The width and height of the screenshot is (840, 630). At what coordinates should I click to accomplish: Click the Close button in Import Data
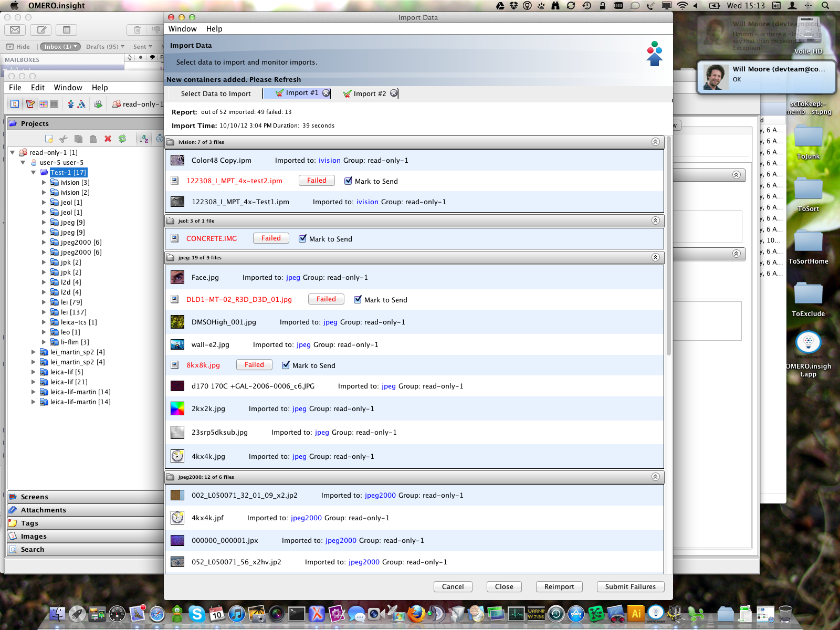point(504,586)
